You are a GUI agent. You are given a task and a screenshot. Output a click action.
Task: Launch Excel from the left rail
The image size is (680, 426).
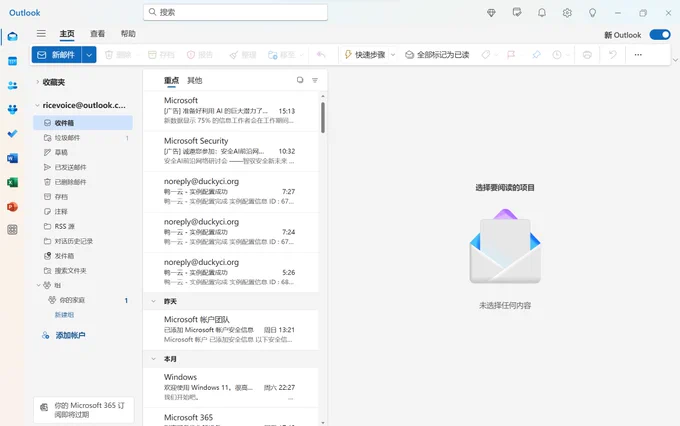[13, 182]
